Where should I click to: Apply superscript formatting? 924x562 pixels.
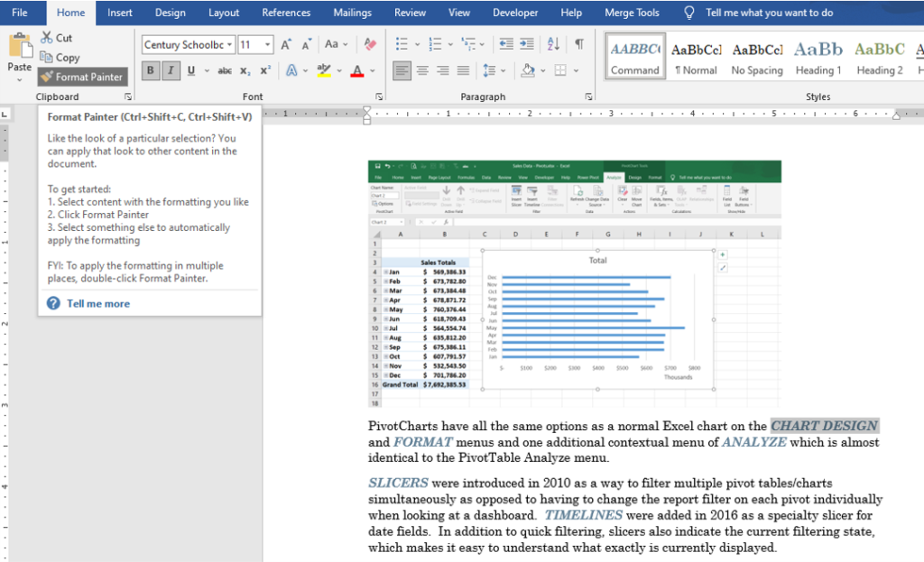pos(266,70)
